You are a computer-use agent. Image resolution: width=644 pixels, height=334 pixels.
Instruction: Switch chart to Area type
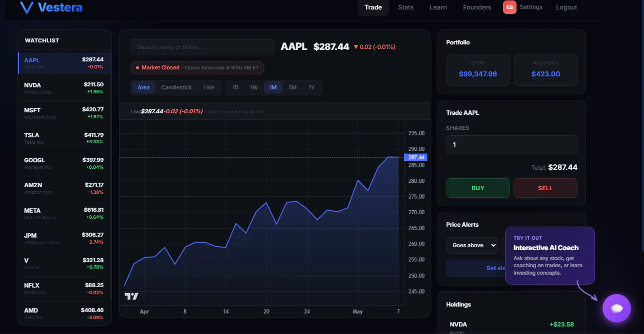click(143, 87)
